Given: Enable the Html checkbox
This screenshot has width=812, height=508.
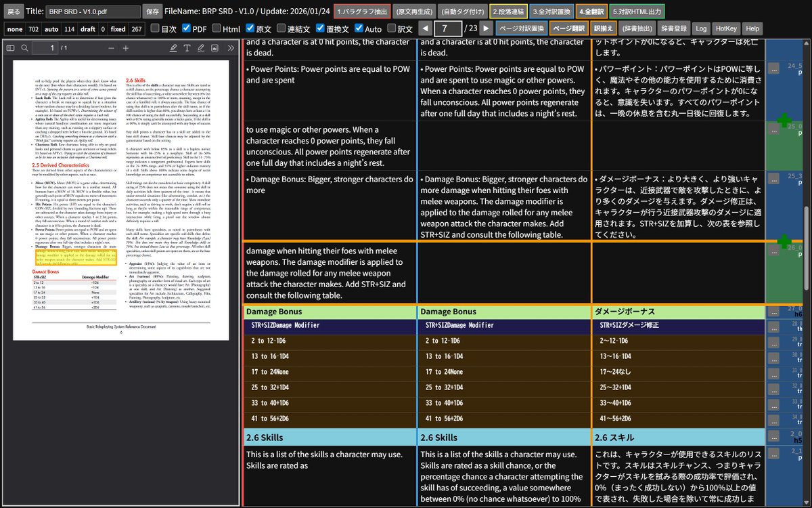Looking at the screenshot, I should [217, 28].
